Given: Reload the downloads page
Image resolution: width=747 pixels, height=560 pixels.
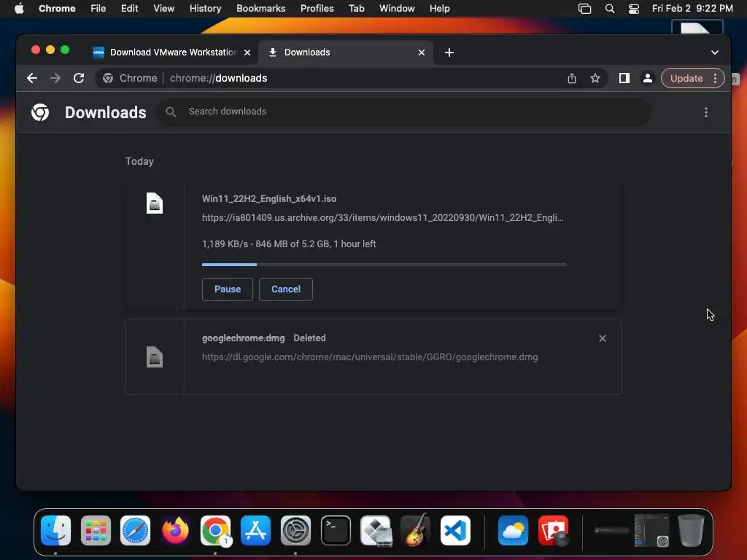Looking at the screenshot, I should 79,78.
